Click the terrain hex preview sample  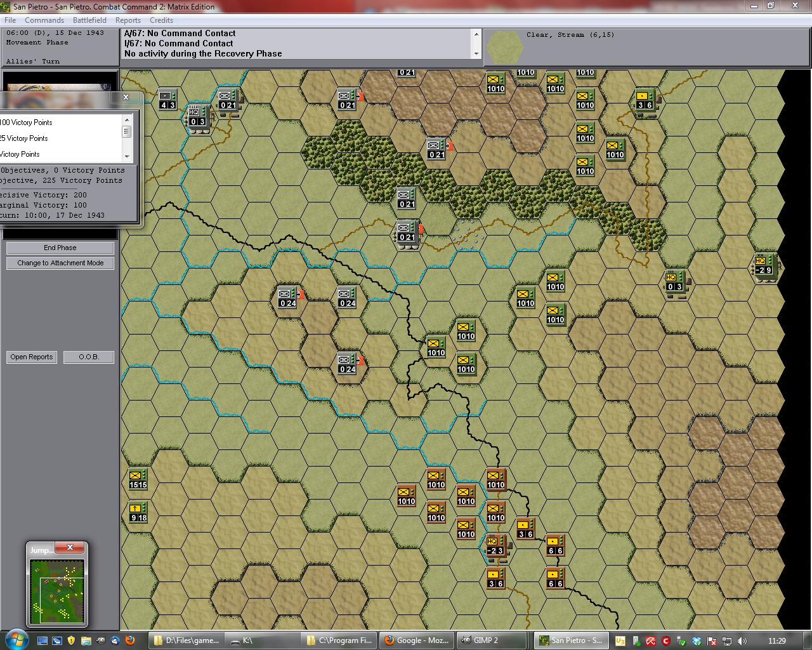pos(504,46)
